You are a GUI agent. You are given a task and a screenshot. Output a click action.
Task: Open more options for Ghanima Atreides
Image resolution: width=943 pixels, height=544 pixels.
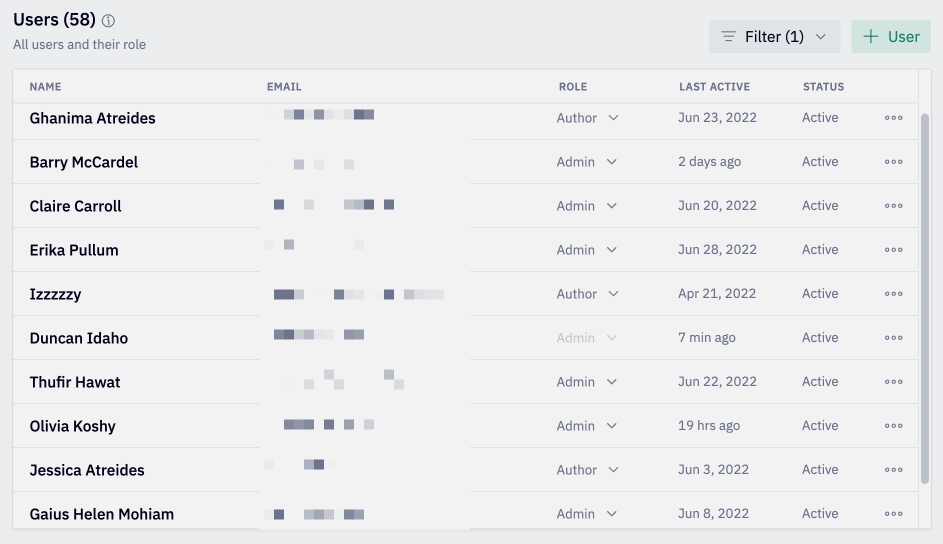tap(893, 118)
